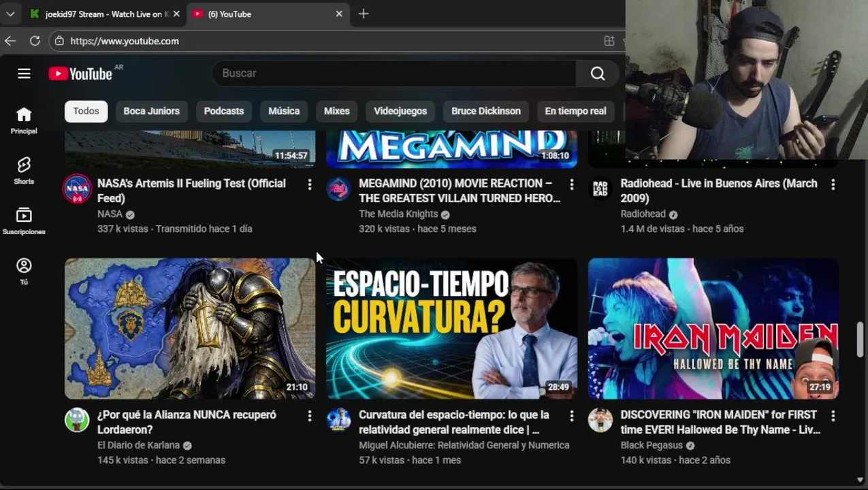Image resolution: width=868 pixels, height=490 pixels.
Task: Click browser back arrow
Action: [x=10, y=41]
